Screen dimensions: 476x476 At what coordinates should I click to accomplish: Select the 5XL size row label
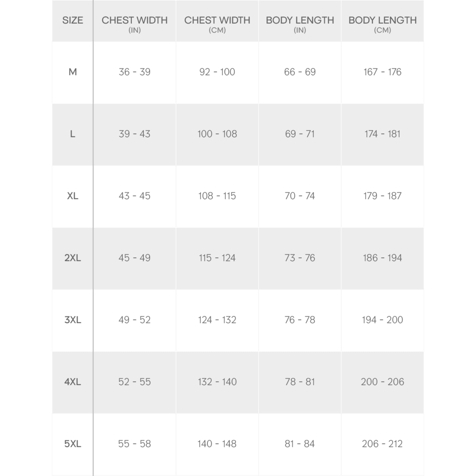click(x=73, y=444)
